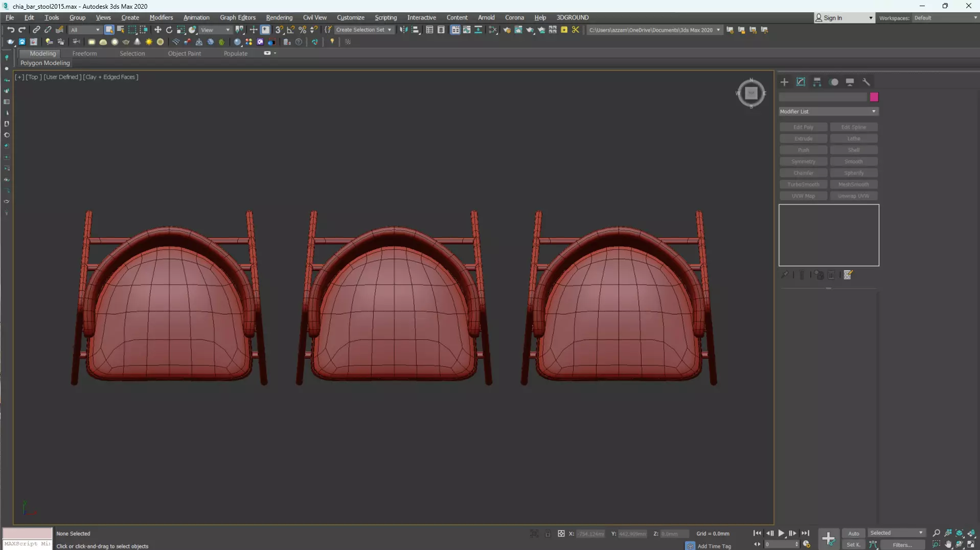Open the Display command panel tab
This screenshot has height=550, width=980.
point(850,82)
